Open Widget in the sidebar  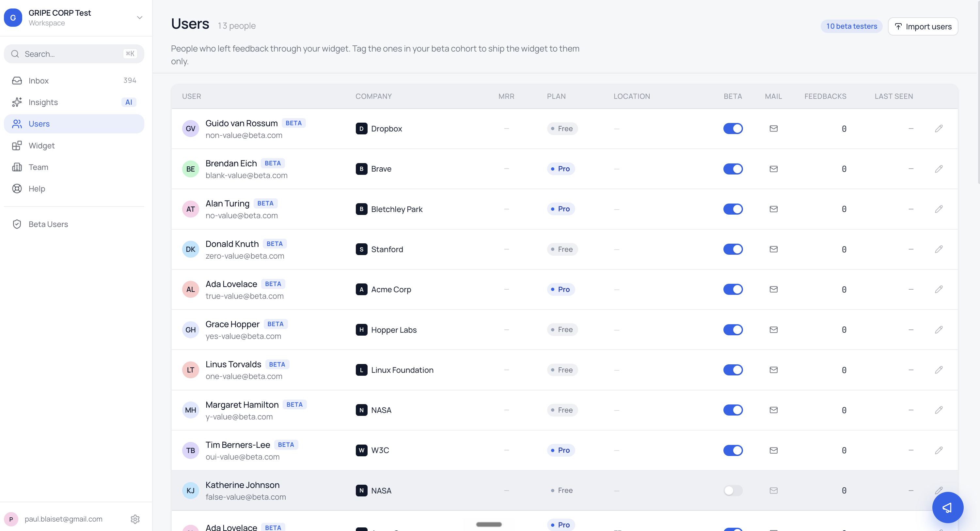tap(74, 145)
